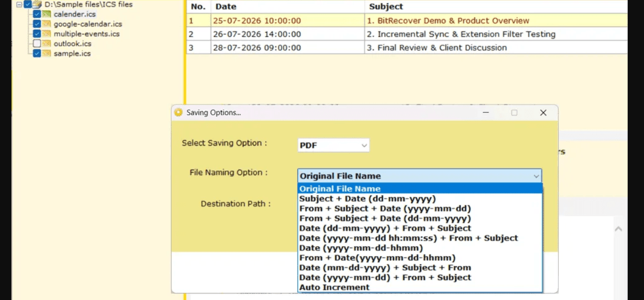Choose Date (mm-dd-yyyy) + Subject + From
The width and height of the screenshot is (644, 300).
[420, 267]
